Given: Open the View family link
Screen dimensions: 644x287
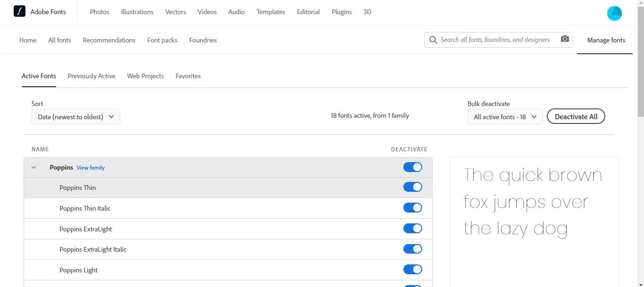Looking at the screenshot, I should 91,168.
